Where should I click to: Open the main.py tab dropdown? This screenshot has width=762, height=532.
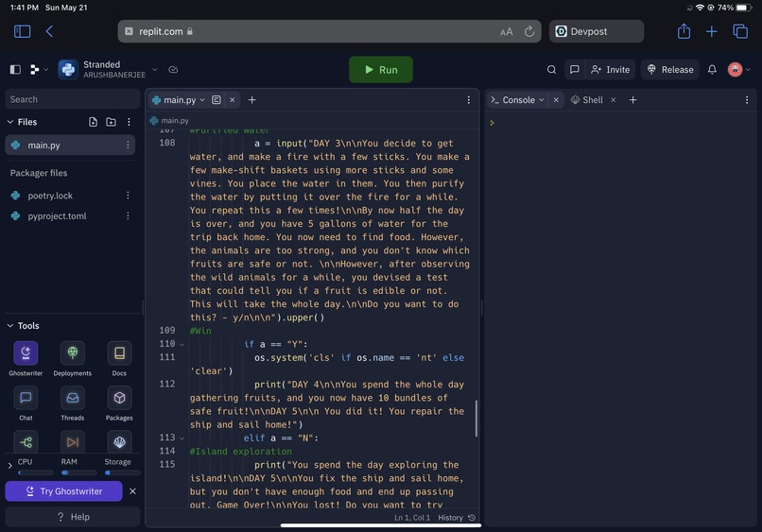click(202, 99)
